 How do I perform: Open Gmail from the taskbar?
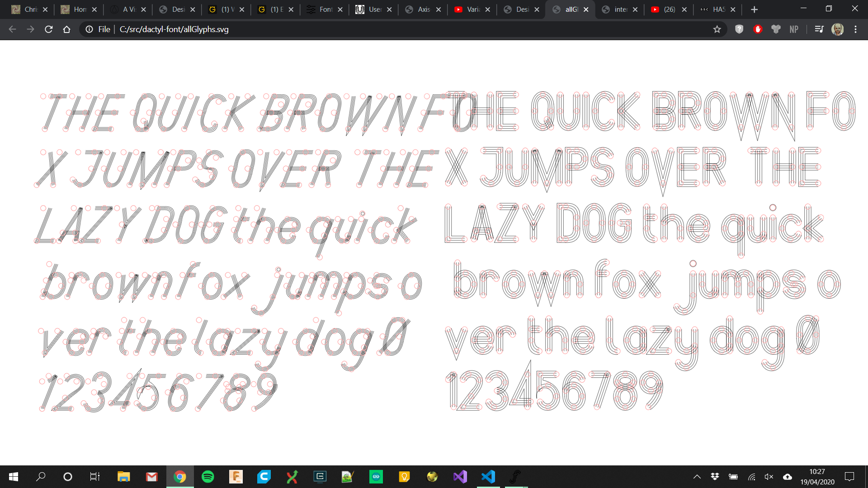pyautogui.click(x=152, y=477)
